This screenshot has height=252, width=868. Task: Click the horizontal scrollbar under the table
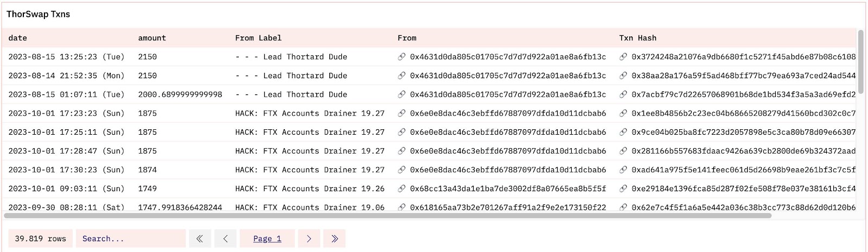(x=387, y=216)
